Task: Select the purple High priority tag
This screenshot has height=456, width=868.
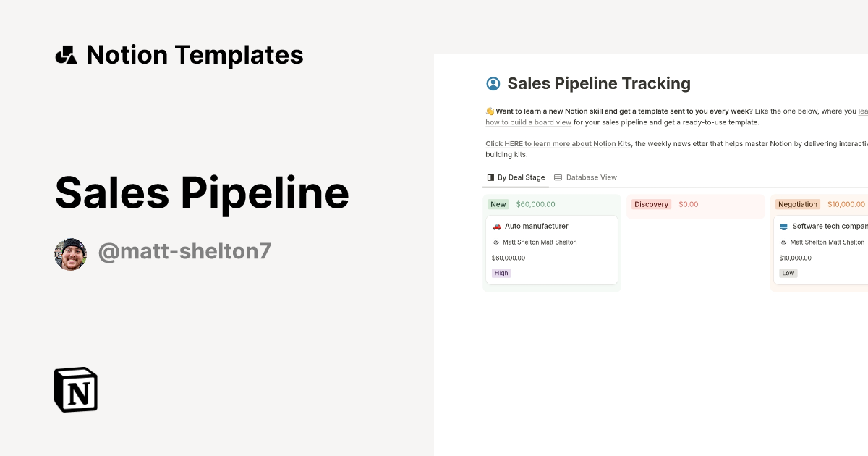Action: click(x=501, y=273)
